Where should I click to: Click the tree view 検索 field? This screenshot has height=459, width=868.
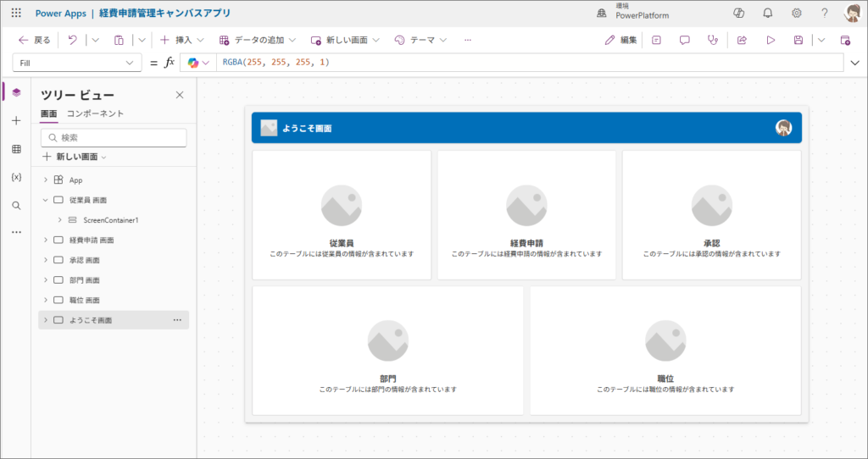114,138
